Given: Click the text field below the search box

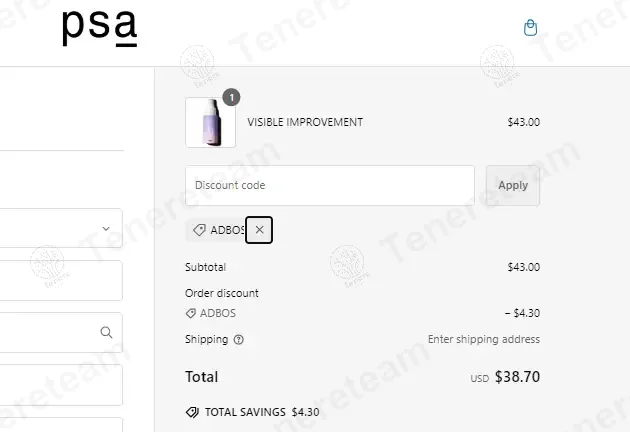Looking at the screenshot, I should click(60, 385).
